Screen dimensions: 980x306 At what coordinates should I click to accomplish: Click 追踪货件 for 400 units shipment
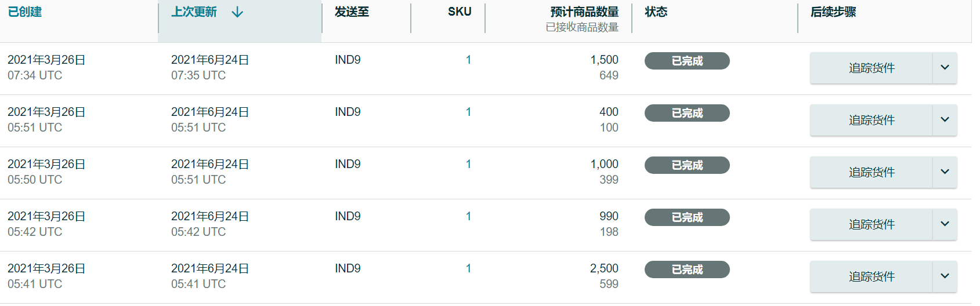(x=871, y=120)
